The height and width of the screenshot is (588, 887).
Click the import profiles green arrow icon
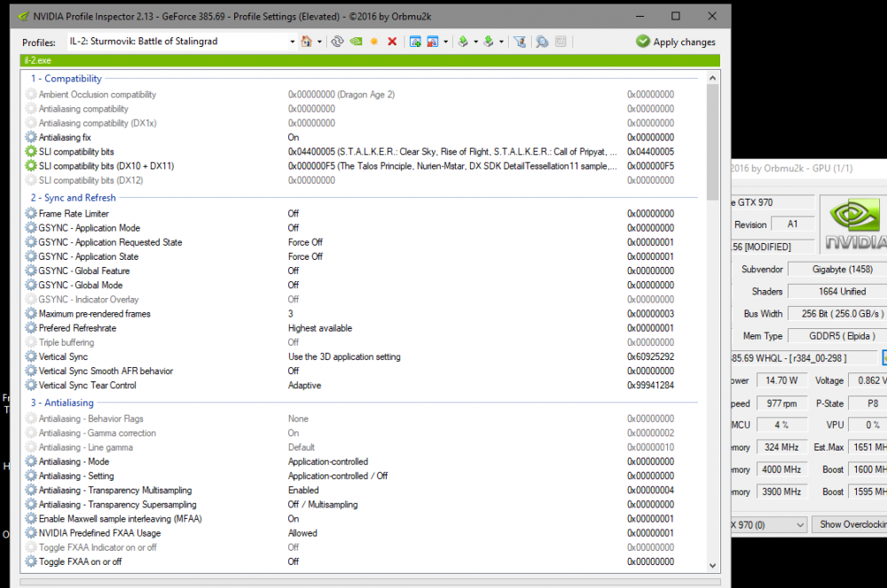click(x=488, y=42)
